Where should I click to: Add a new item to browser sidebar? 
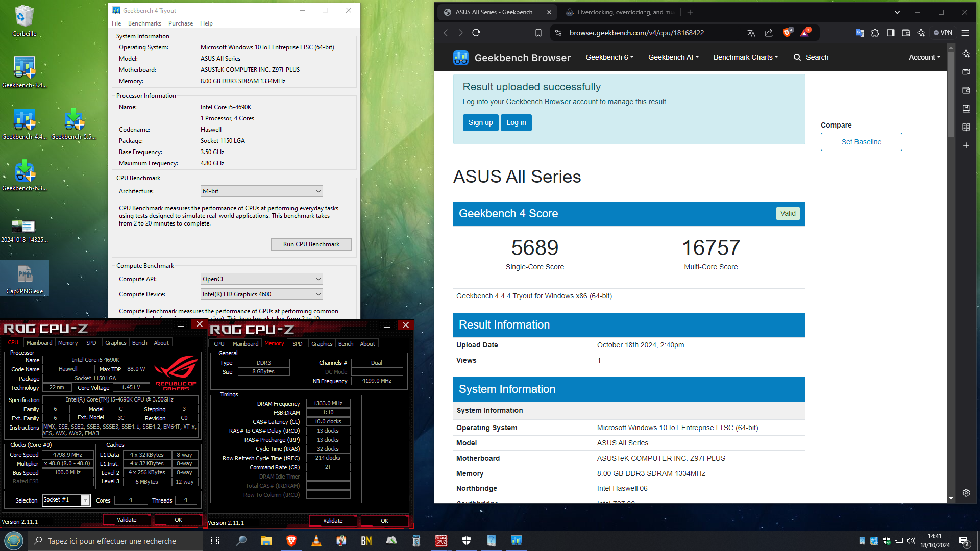966,145
